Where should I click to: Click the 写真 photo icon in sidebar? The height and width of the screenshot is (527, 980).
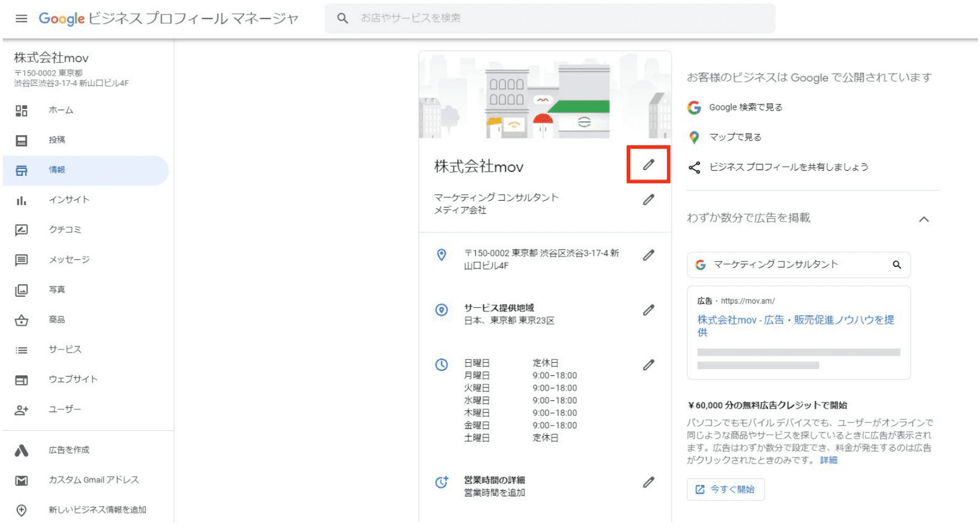tap(21, 290)
